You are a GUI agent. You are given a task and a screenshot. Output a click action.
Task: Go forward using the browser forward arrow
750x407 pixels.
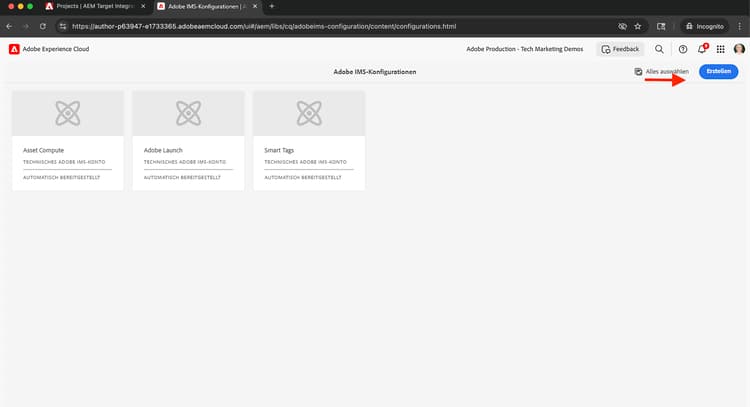[26, 26]
